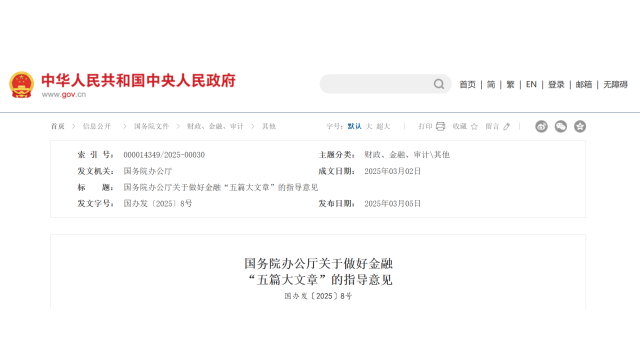Set font size to 超大

[383, 127]
